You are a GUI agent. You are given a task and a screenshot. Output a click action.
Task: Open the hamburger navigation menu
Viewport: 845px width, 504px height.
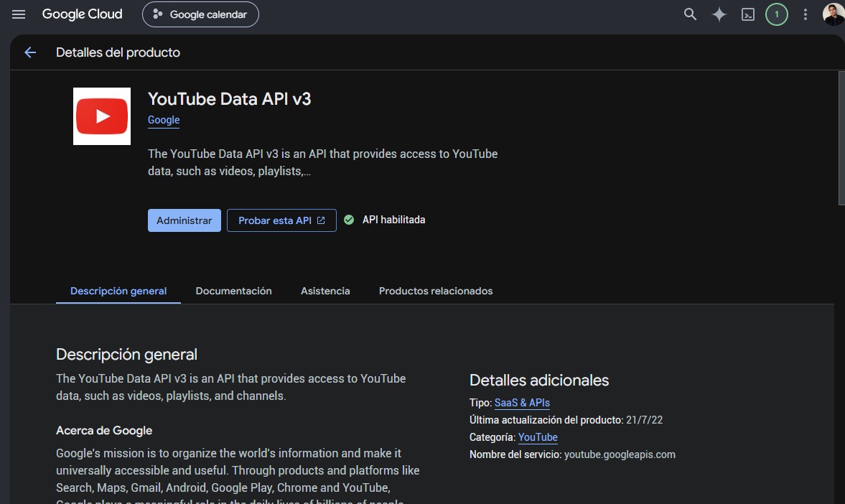(x=19, y=14)
